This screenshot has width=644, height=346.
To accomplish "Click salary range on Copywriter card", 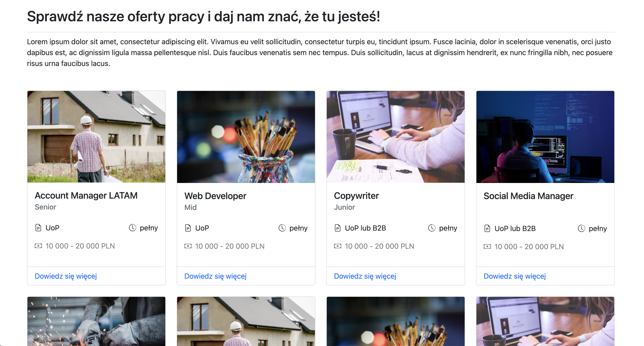I will tap(380, 246).
